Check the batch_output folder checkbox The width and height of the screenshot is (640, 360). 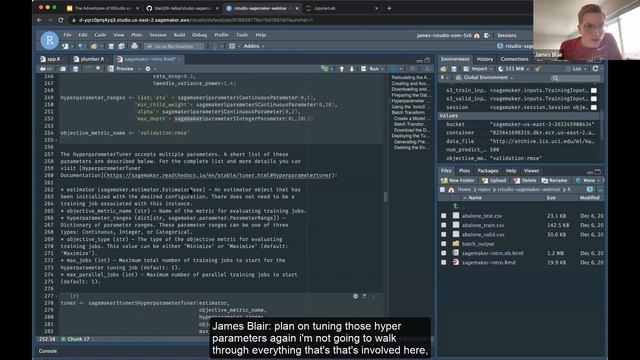(444, 244)
